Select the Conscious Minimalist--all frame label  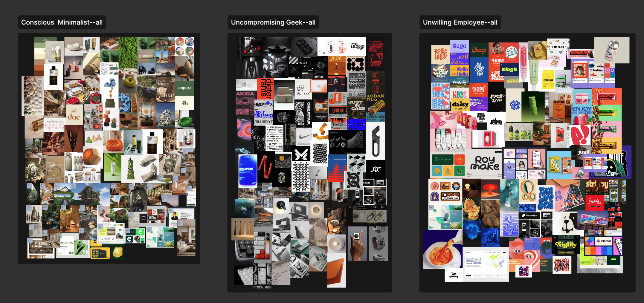62,22
